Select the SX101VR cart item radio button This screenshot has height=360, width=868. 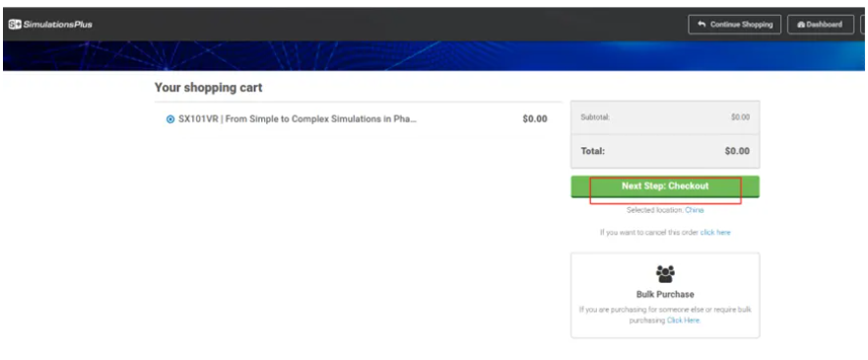point(170,119)
